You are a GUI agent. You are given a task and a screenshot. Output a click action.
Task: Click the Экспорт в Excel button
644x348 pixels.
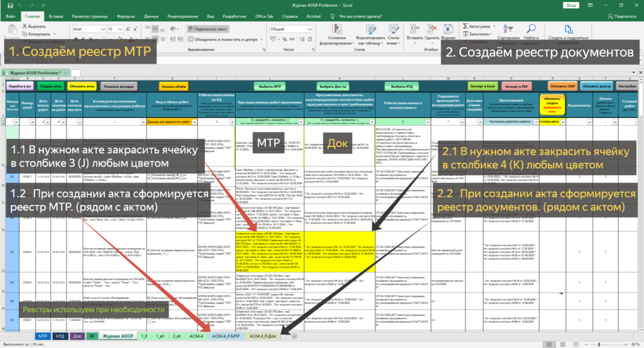(x=482, y=87)
